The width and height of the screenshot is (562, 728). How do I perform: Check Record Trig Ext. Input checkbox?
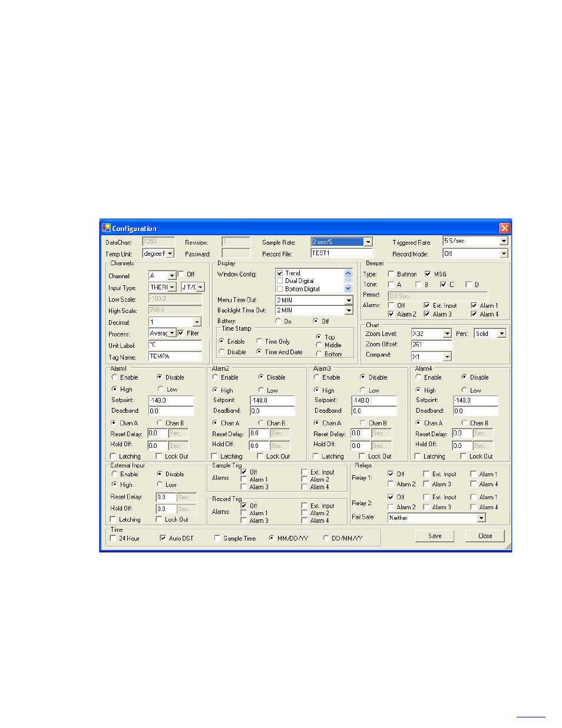click(304, 506)
